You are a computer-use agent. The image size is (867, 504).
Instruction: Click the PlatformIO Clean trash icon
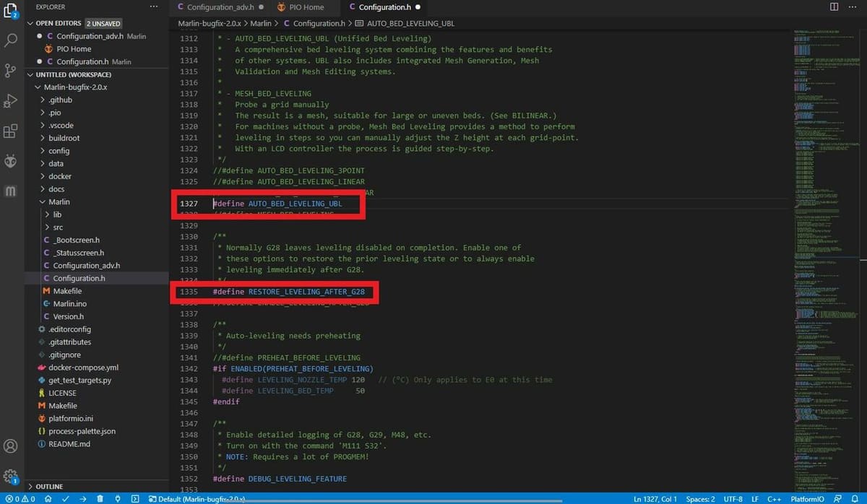pos(100,499)
